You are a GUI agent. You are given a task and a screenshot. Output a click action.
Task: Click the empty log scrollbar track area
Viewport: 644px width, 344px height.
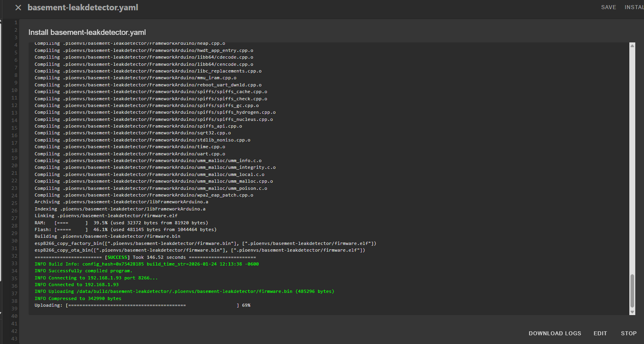click(632, 159)
